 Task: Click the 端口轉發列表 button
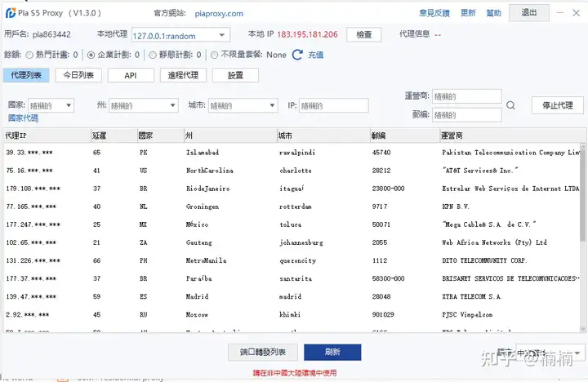(x=263, y=352)
